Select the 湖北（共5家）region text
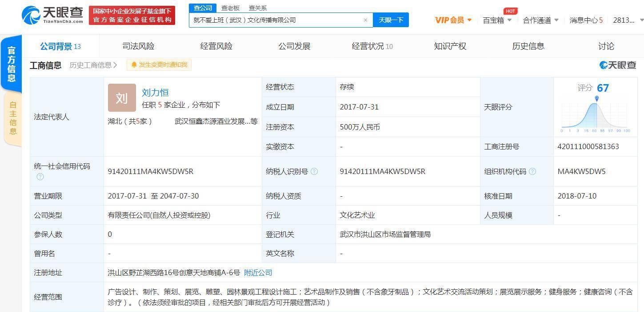This screenshot has width=644, height=312. [130, 121]
